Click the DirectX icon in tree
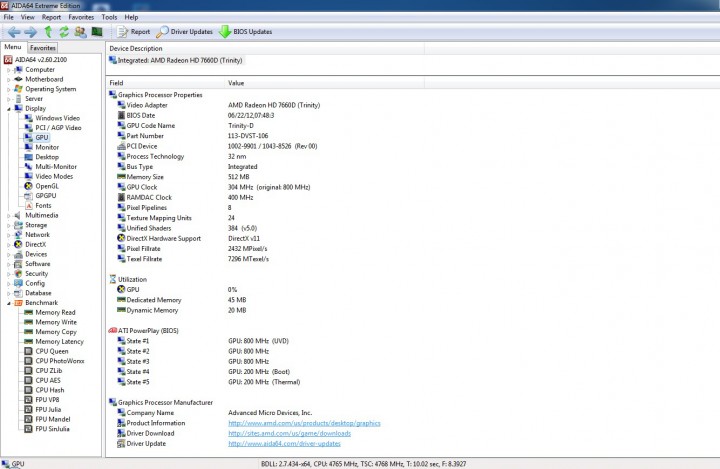The height and width of the screenshot is (469, 720). tap(18, 244)
